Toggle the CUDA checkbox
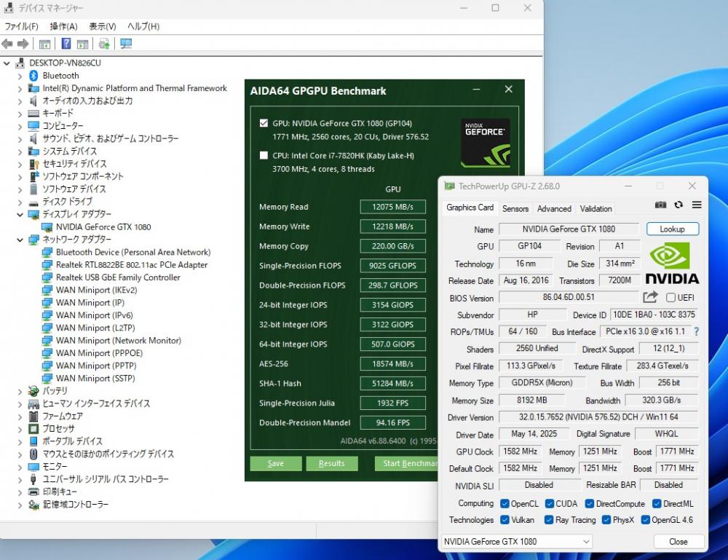Screen dimensions: 728x560 (549, 504)
